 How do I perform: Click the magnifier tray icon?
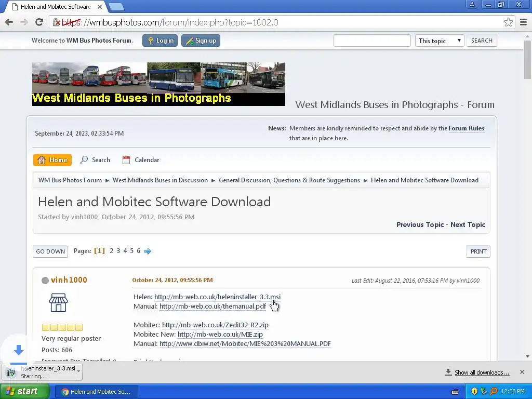pos(494,391)
